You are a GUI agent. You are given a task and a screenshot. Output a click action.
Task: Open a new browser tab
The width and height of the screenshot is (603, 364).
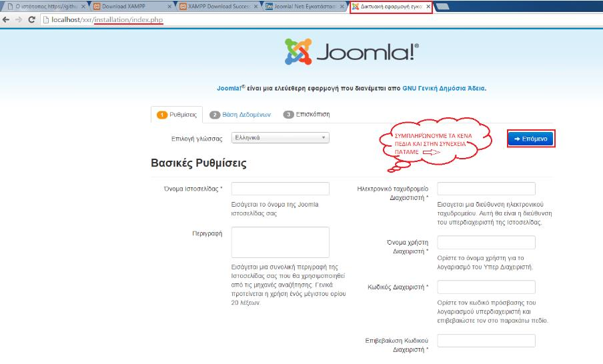pos(442,7)
